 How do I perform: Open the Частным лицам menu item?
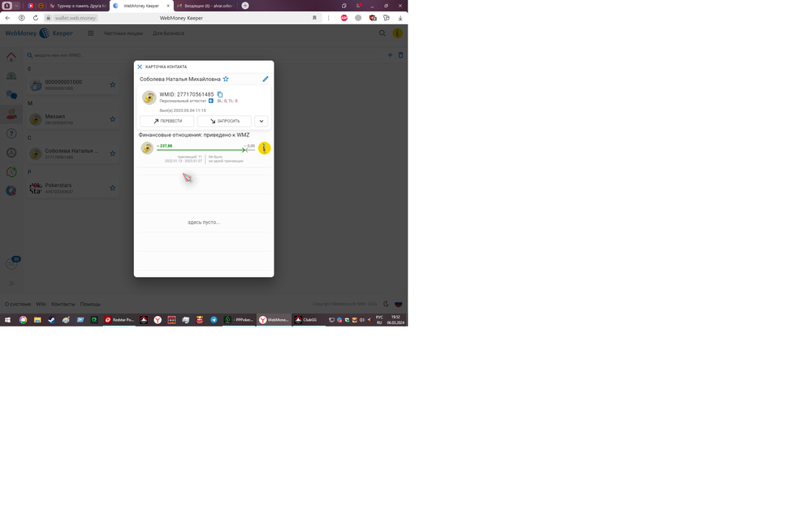tap(123, 33)
